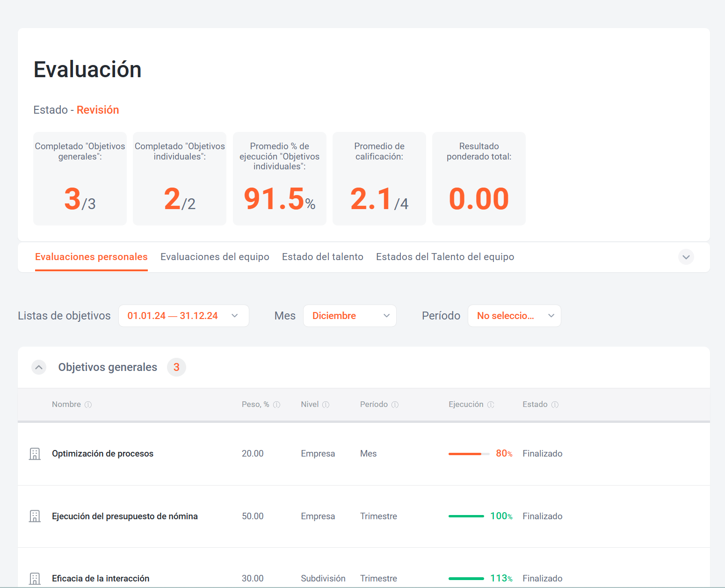The width and height of the screenshot is (725, 588).
Task: Open the Período dropdown
Action: coord(514,316)
